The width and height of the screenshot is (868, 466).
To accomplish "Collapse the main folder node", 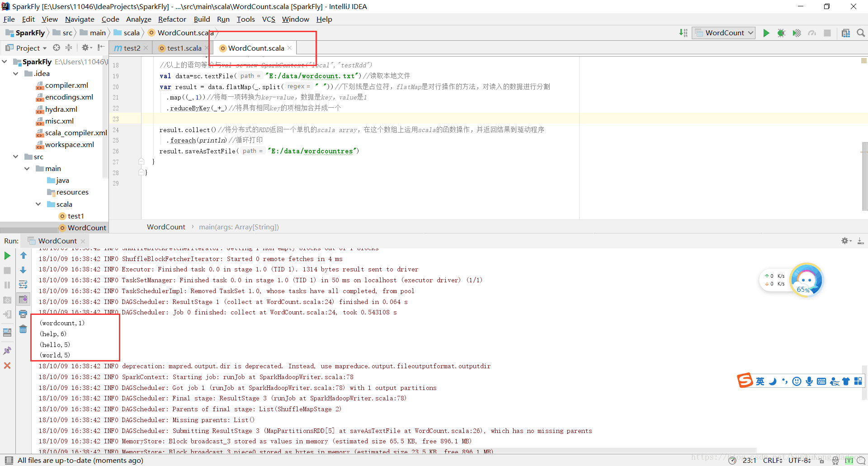I will coord(27,168).
